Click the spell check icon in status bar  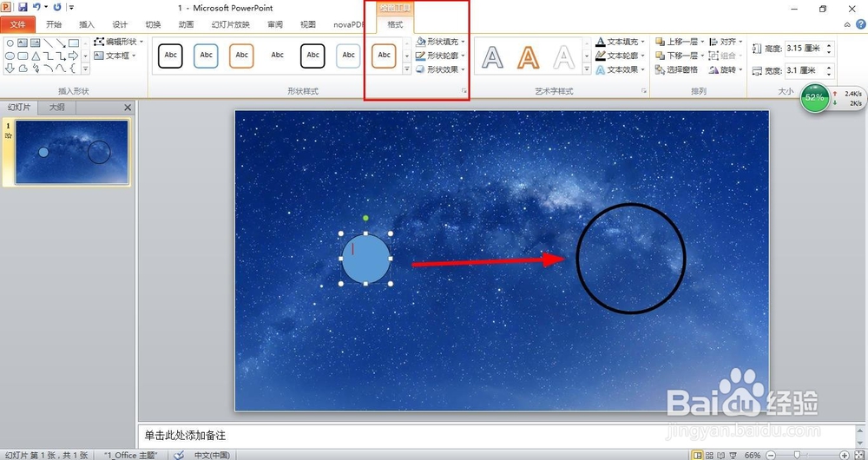(x=179, y=455)
